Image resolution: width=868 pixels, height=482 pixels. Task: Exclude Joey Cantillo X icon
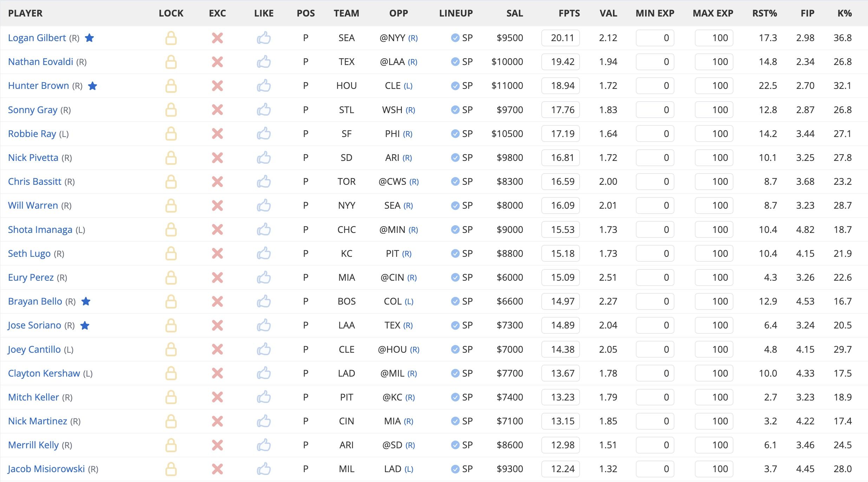(x=217, y=350)
